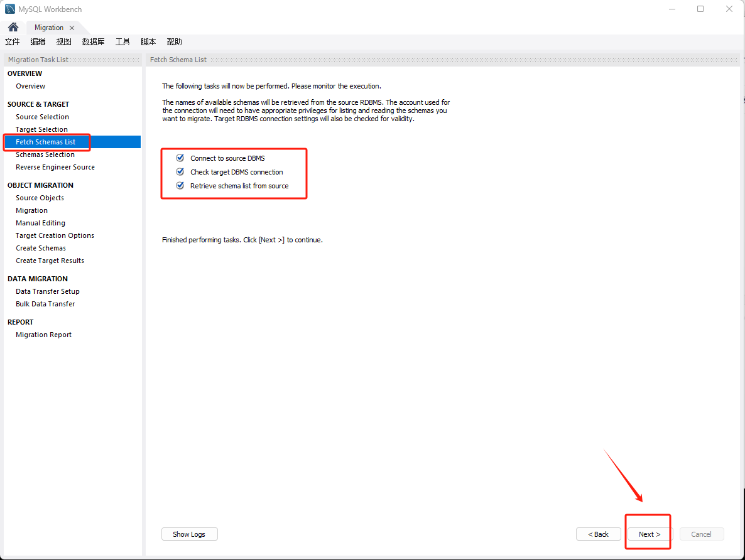Image resolution: width=745 pixels, height=560 pixels.
Task: Click the DATA MIGRATION section heading
Action: (x=38, y=279)
